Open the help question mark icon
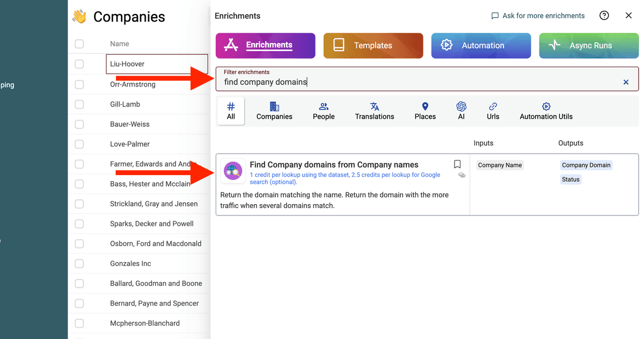Screen dimensions: 644x339 pos(604,16)
